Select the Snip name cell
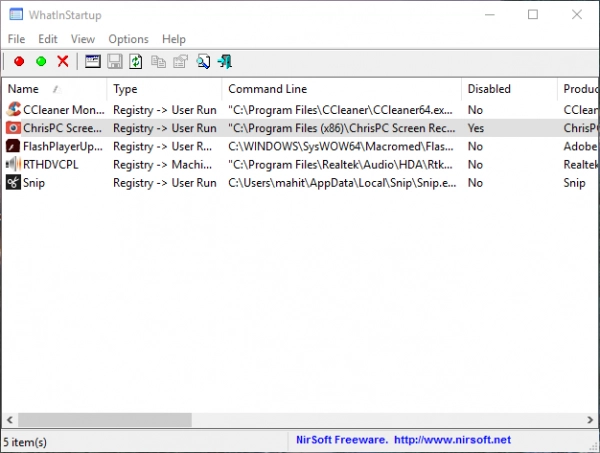The image size is (600, 453). pos(34,183)
